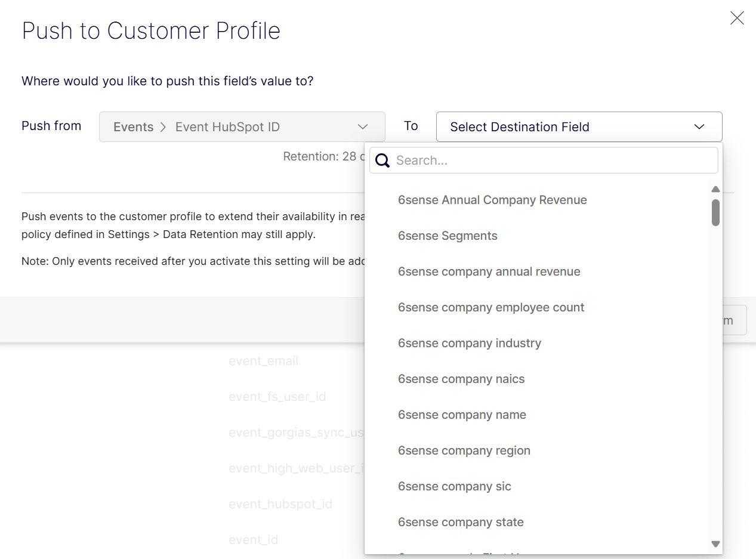Select 6sense Annual Company Revenue option
This screenshot has height=559, width=756.
pyautogui.click(x=492, y=200)
